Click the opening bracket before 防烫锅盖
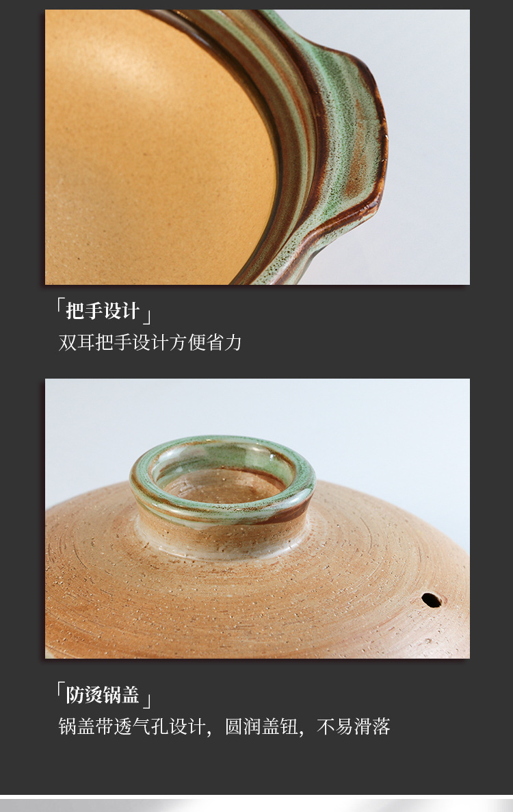Screen dimensions: 513x812 point(60,689)
